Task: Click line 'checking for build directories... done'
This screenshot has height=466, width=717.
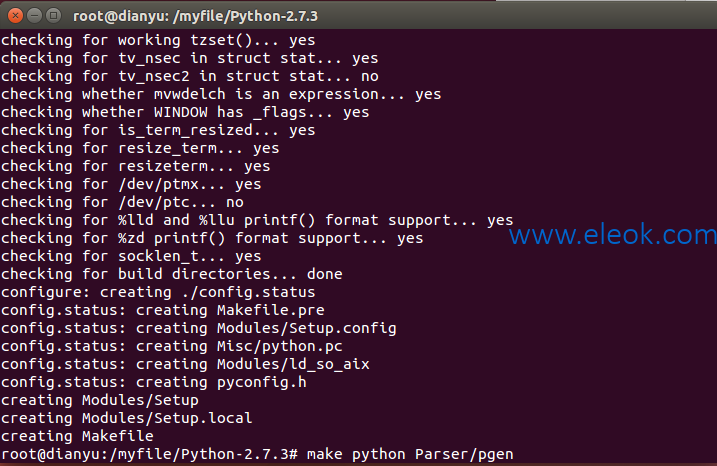Action: pyautogui.click(x=172, y=274)
